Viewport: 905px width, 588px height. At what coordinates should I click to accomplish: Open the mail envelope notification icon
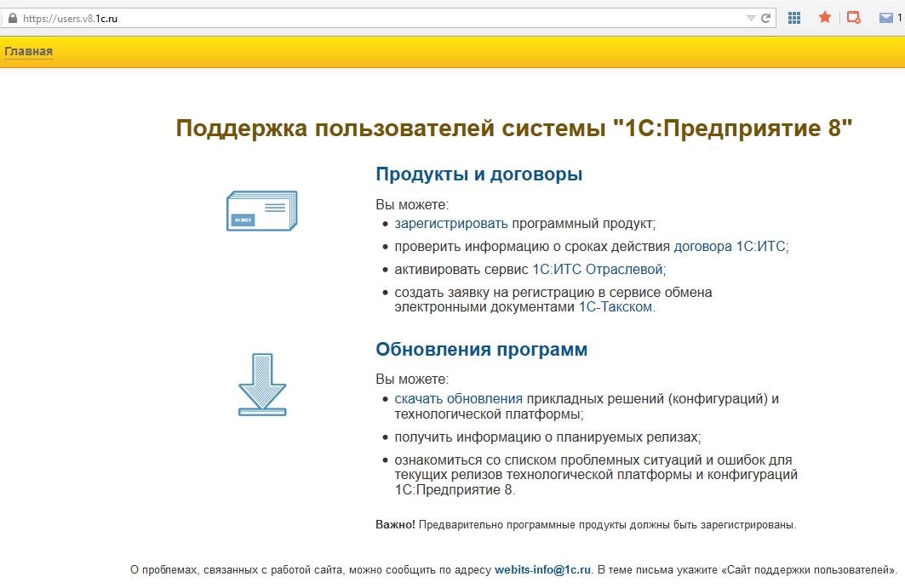pos(885,18)
